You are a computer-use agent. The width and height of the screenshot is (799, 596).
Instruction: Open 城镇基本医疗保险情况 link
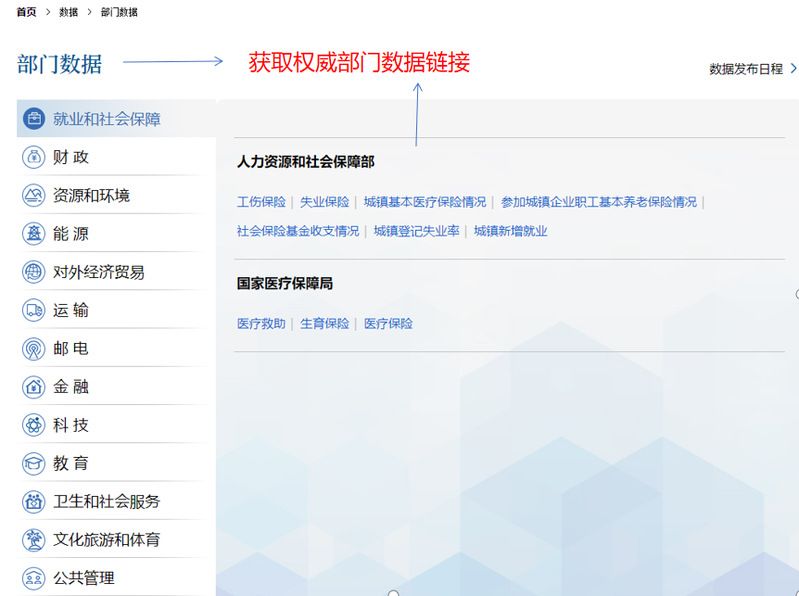[x=425, y=202]
